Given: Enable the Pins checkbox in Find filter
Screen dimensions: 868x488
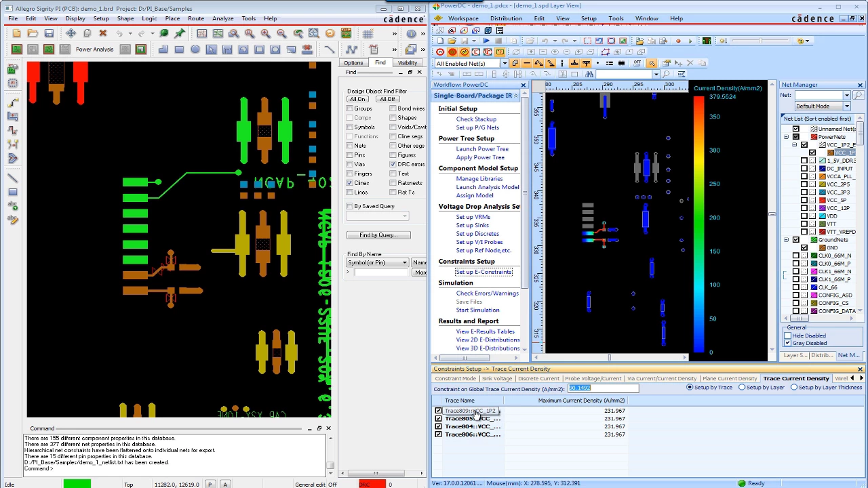Looking at the screenshot, I should pos(350,155).
